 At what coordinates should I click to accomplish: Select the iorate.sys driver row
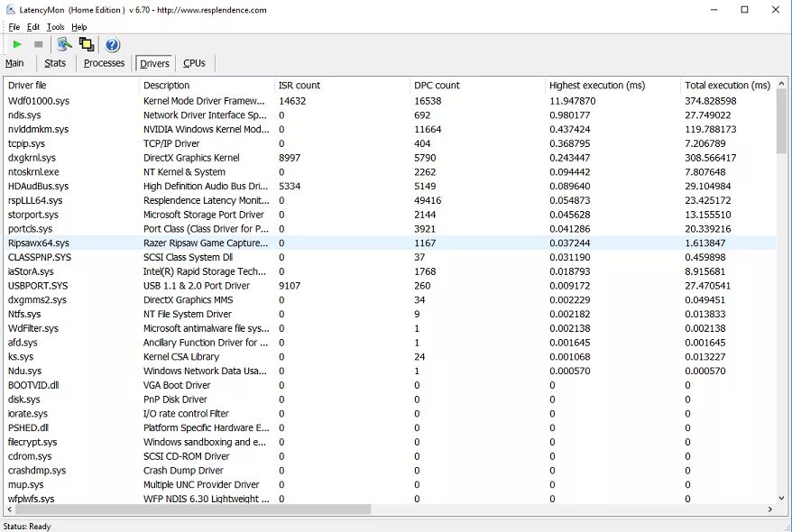[x=390, y=413]
